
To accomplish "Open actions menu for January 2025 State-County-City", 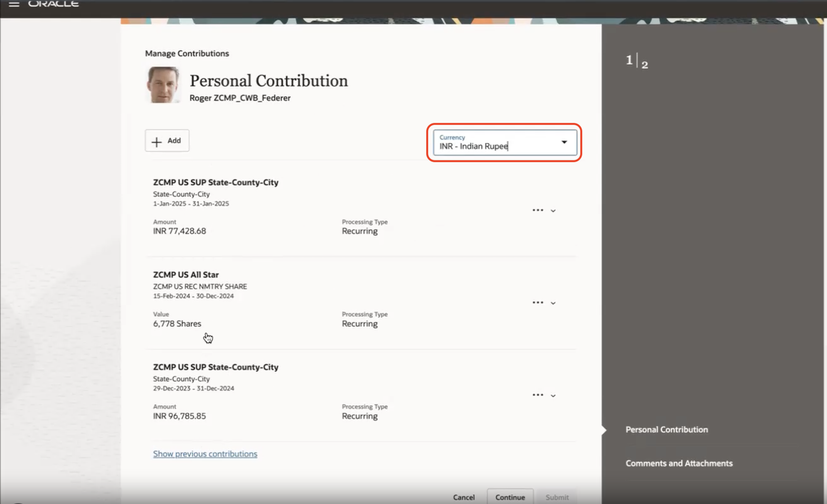I will [538, 210].
